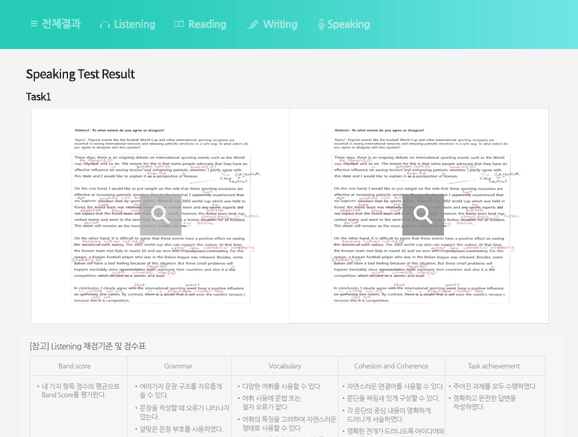
Task: Open the left corrected essay thumbnail
Action: coord(161,216)
